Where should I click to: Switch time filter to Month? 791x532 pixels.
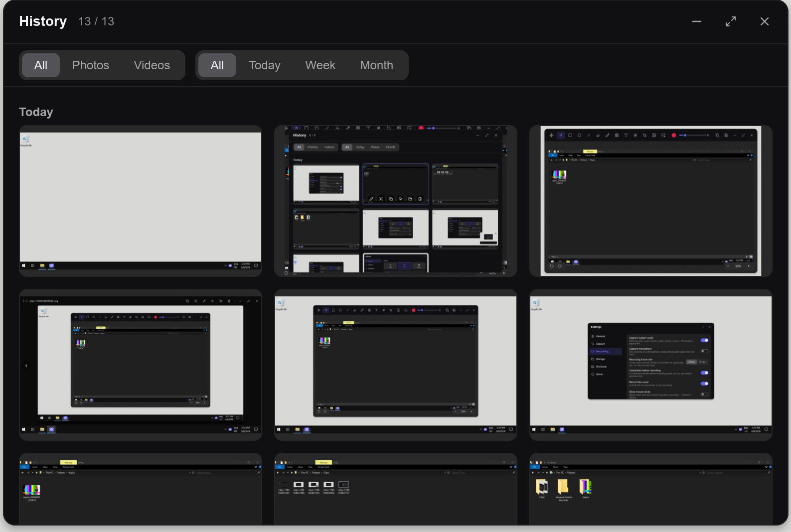pyautogui.click(x=377, y=65)
